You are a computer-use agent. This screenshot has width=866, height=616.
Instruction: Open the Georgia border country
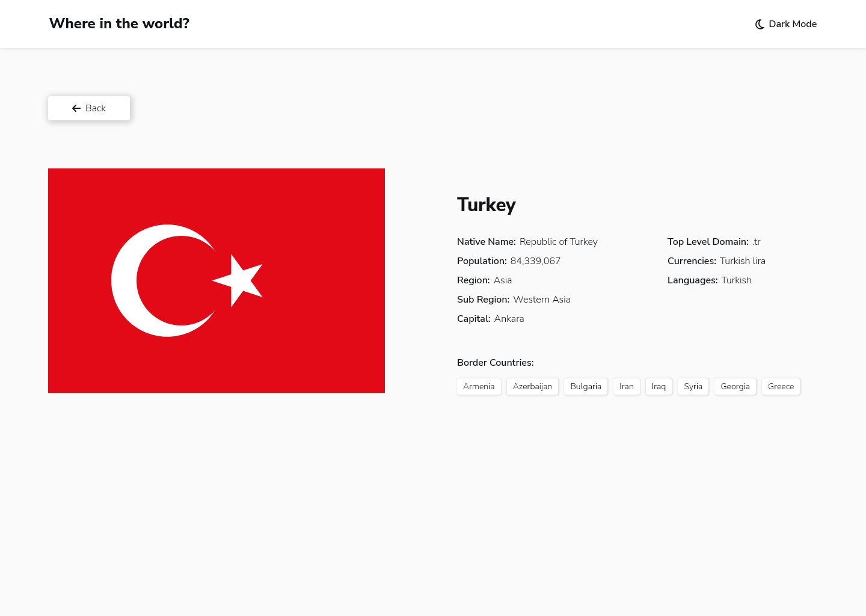[735, 386]
